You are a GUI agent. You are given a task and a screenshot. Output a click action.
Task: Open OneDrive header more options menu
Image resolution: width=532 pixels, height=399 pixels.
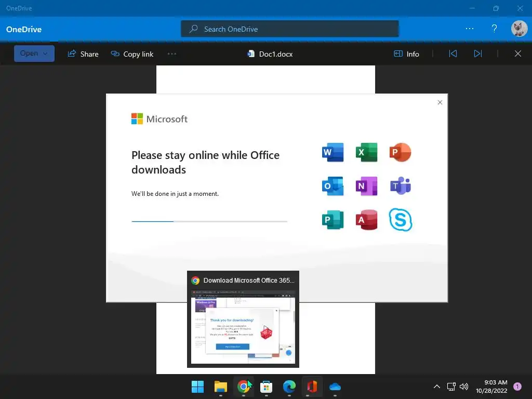470,29
